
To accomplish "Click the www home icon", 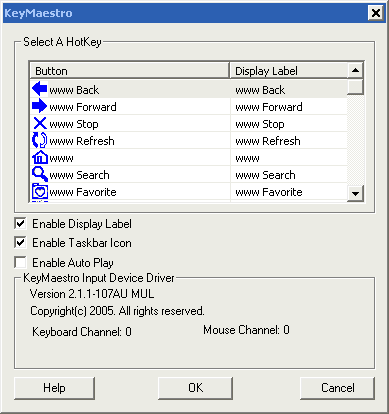I will click(x=40, y=157).
